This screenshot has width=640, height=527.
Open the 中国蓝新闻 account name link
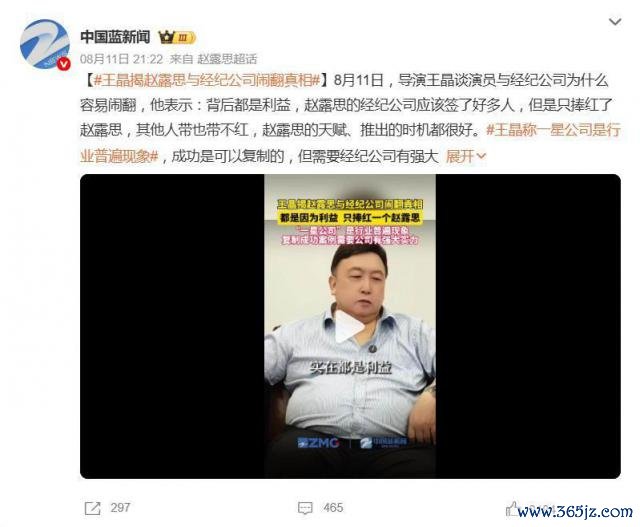click(x=115, y=37)
